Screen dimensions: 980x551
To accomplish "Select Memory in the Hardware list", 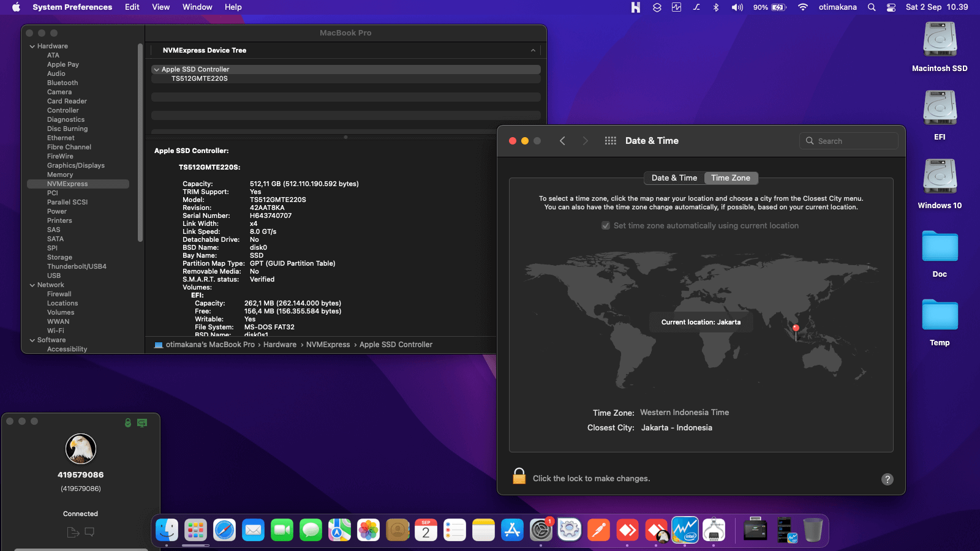I will [60, 175].
